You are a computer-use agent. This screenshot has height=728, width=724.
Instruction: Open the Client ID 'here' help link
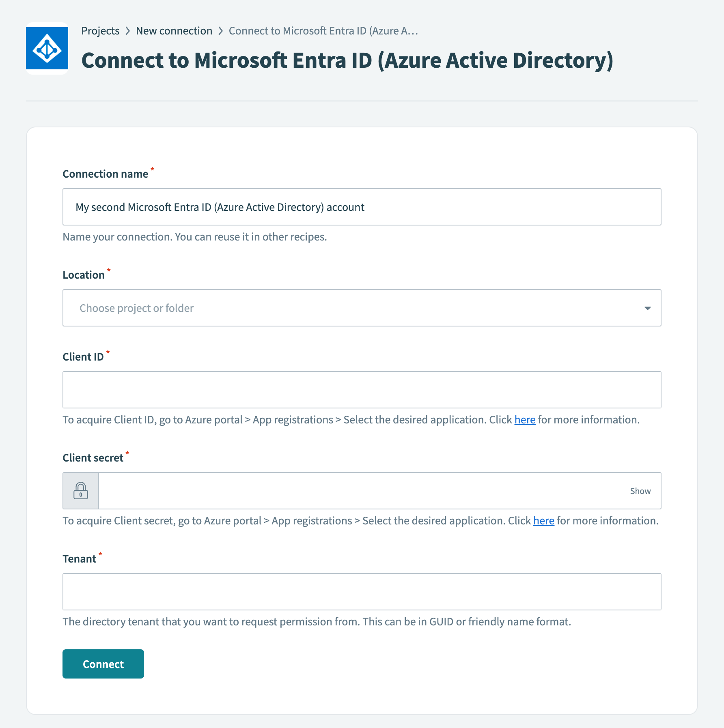524,420
